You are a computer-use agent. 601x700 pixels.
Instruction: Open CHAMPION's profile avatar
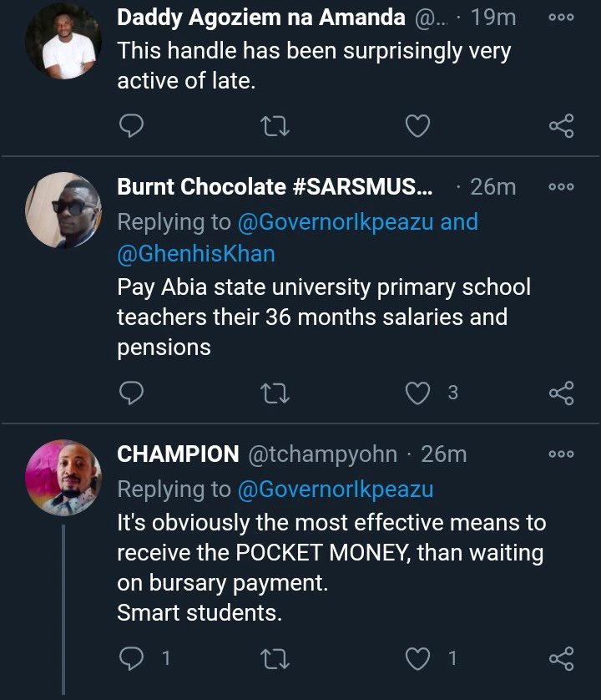click(x=64, y=479)
